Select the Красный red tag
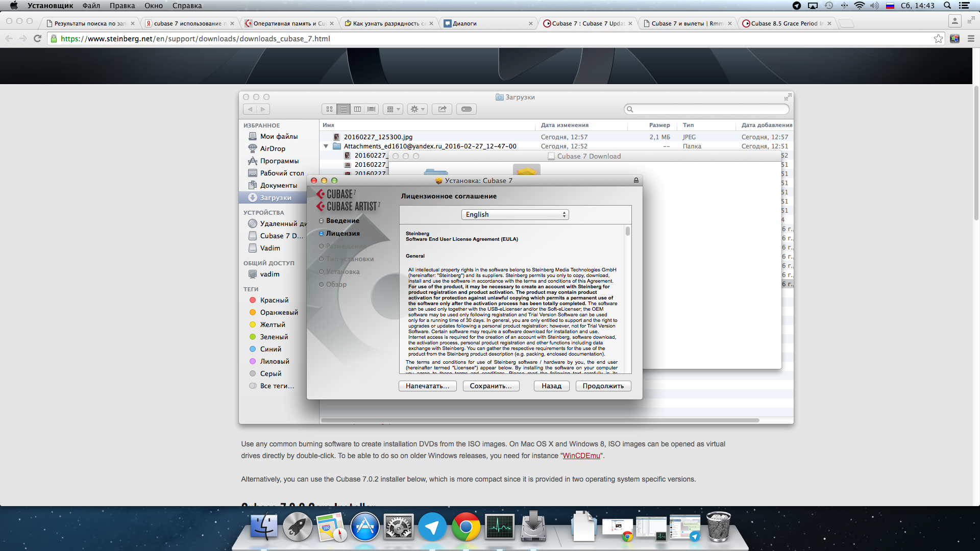The width and height of the screenshot is (980, 551). point(274,300)
